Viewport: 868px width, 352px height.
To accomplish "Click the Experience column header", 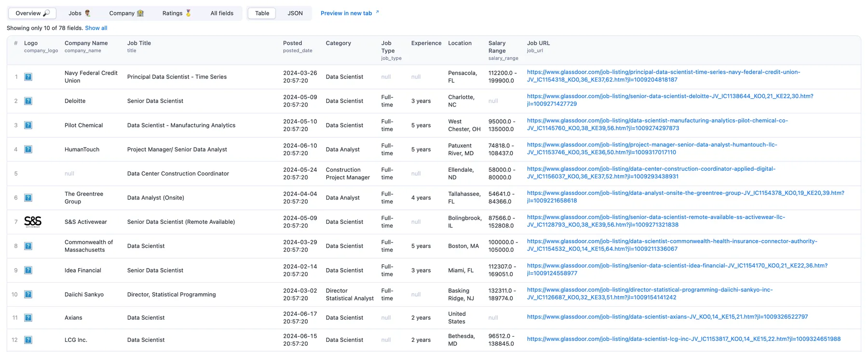I will [x=426, y=43].
